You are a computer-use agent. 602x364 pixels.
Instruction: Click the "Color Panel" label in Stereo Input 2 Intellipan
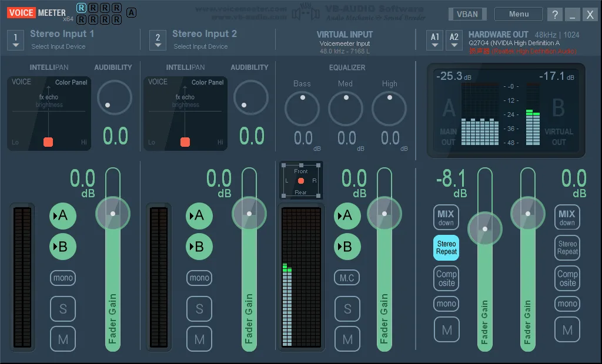pyautogui.click(x=208, y=82)
